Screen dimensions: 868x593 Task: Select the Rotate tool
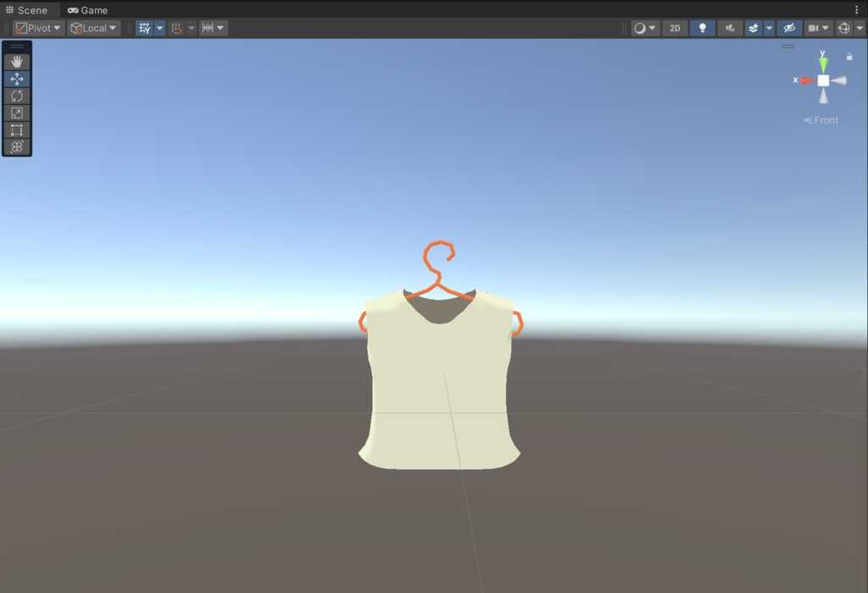(x=17, y=96)
